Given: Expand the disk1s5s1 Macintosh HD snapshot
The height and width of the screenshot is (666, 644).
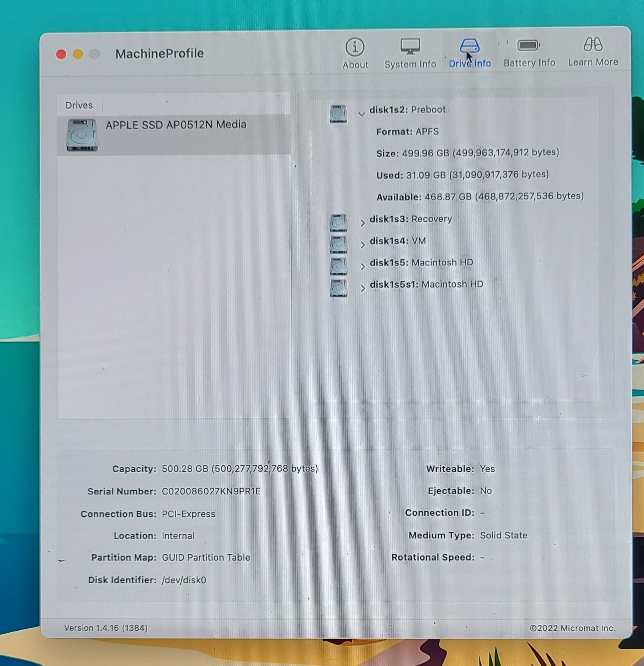Looking at the screenshot, I should (363, 289).
